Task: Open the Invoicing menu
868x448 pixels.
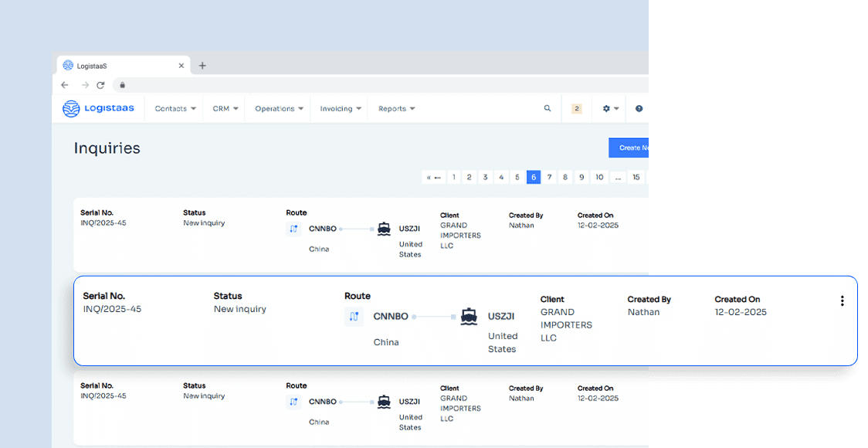Action: (341, 109)
